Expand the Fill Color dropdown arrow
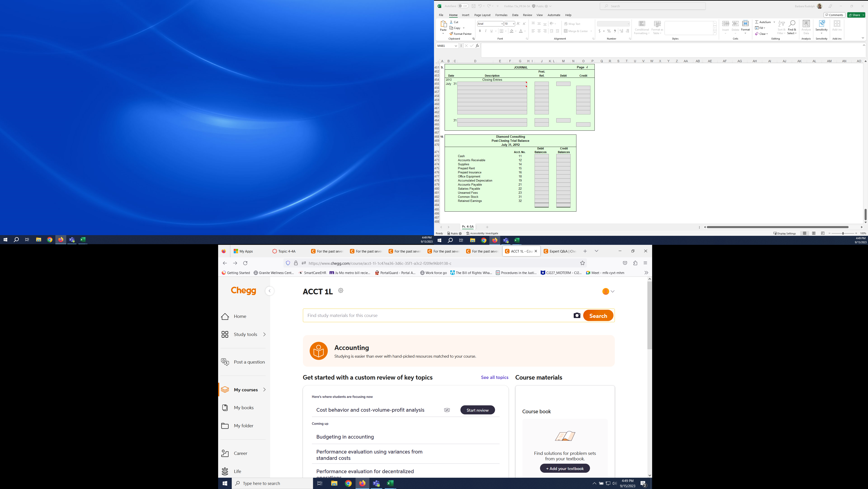 pos(516,31)
